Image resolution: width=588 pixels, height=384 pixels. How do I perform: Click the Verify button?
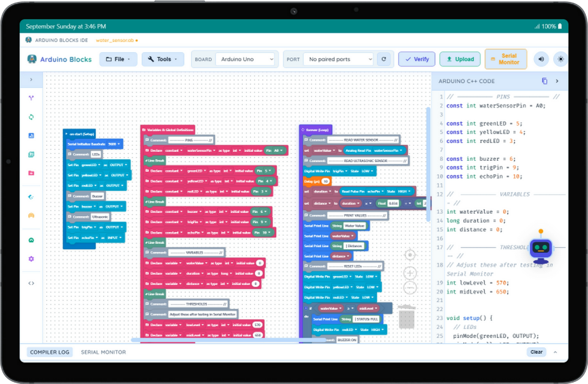click(x=417, y=59)
